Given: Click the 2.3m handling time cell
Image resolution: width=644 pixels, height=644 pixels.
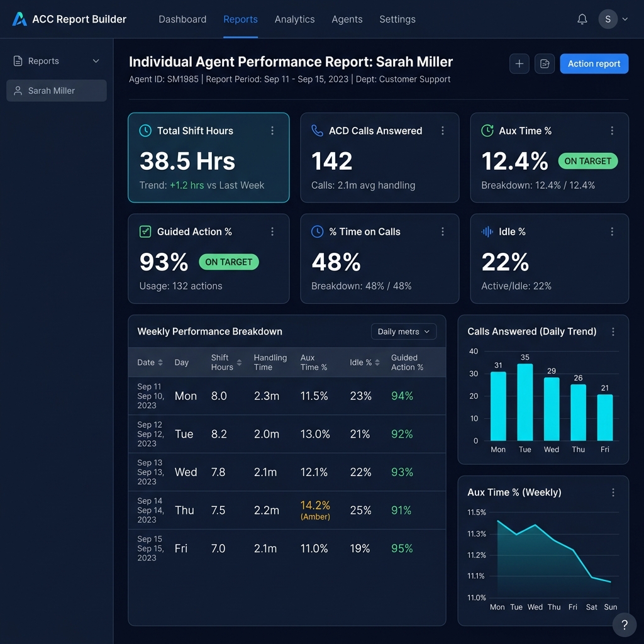Looking at the screenshot, I should click(267, 396).
